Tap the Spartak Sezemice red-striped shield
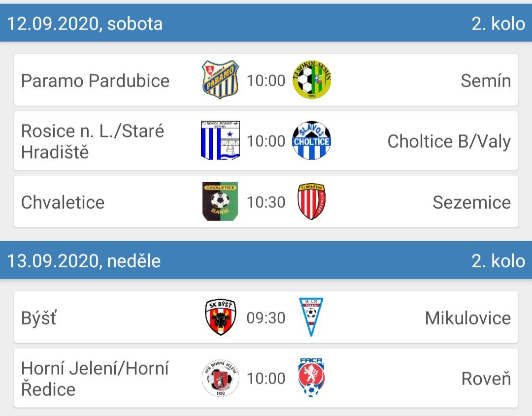The image size is (532, 416). pyautogui.click(x=311, y=201)
